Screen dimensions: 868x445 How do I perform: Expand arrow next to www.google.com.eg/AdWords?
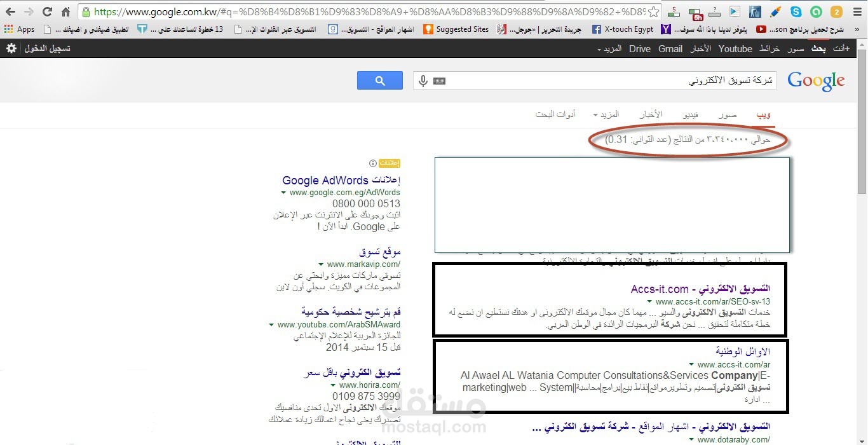[x=284, y=193]
